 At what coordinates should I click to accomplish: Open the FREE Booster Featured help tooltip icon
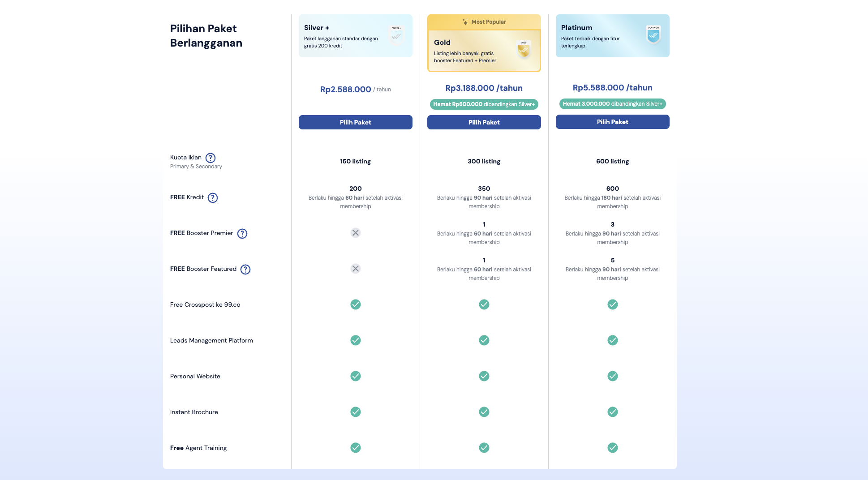pos(245,270)
